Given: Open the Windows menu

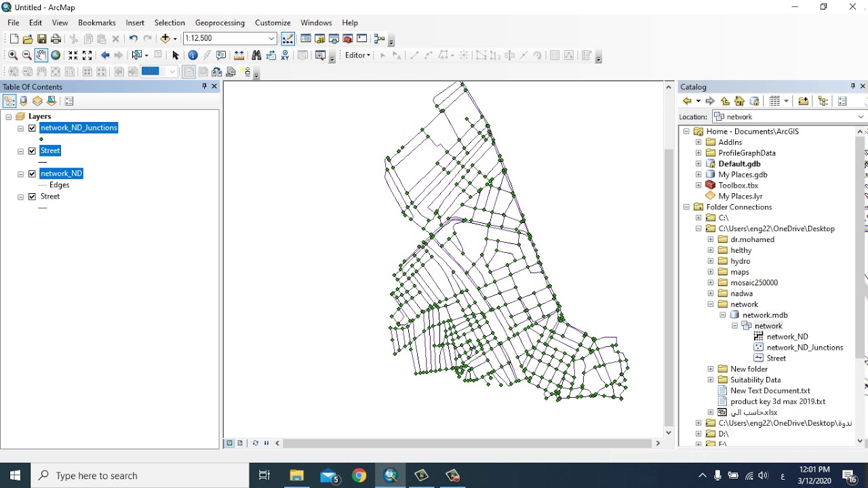Looking at the screenshot, I should pos(316,22).
